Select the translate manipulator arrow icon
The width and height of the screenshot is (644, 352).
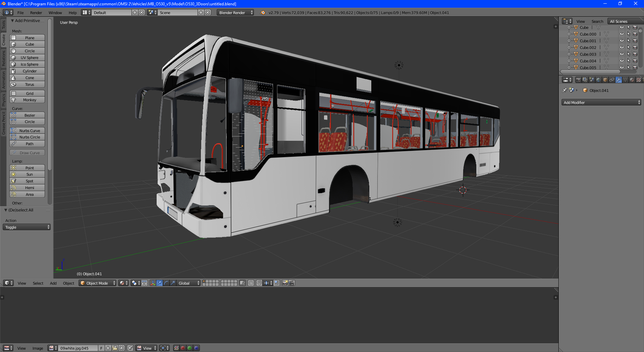(159, 283)
